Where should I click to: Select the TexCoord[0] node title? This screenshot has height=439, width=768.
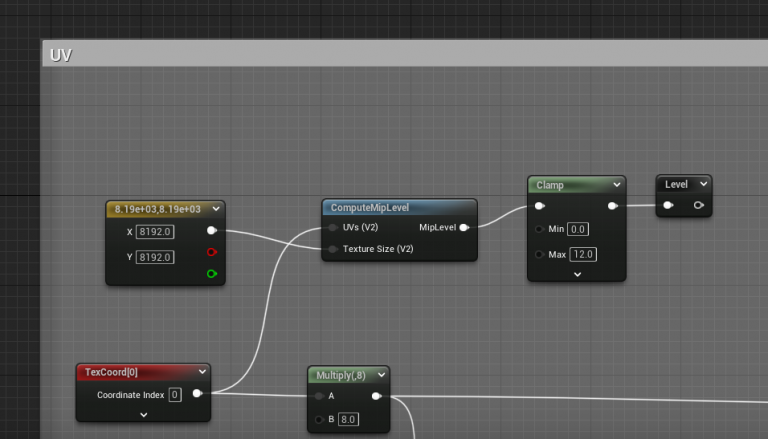click(111, 372)
